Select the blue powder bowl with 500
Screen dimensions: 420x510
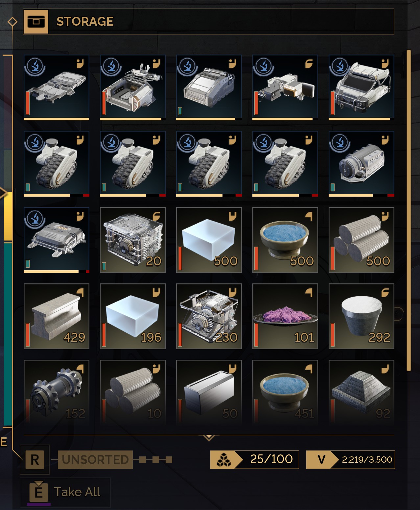(285, 240)
